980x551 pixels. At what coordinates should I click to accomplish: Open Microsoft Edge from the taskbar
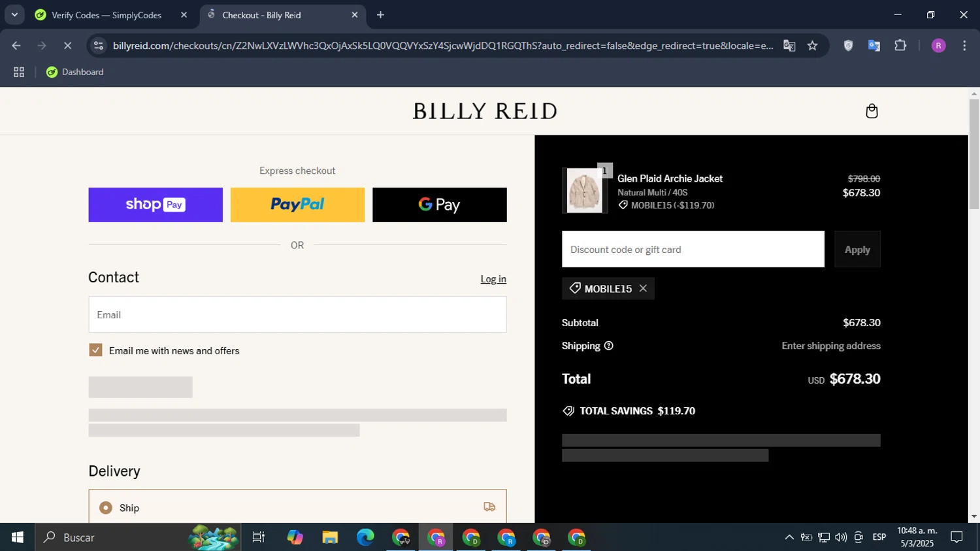[365, 537]
